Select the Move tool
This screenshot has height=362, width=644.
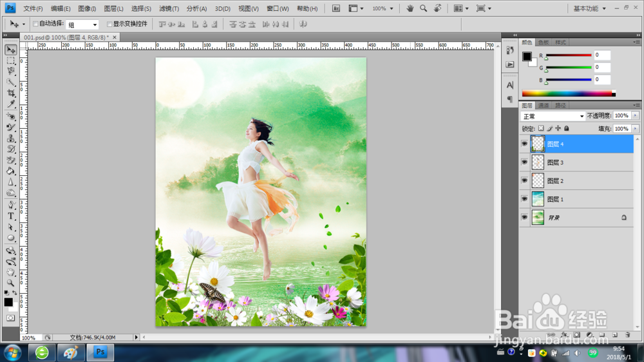(x=11, y=50)
